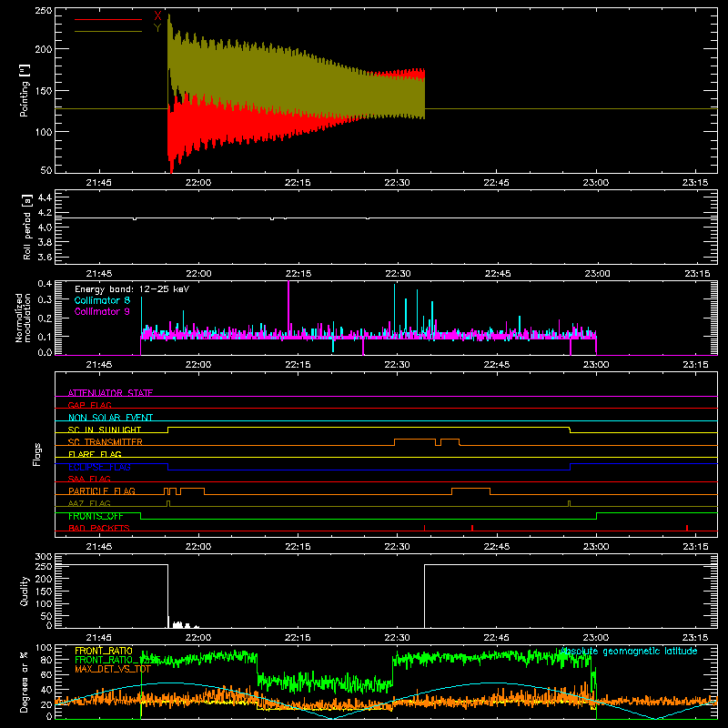Click the BAD_PACKETS flag label
Image resolution: width=728 pixels, height=728 pixels.
click(98, 528)
